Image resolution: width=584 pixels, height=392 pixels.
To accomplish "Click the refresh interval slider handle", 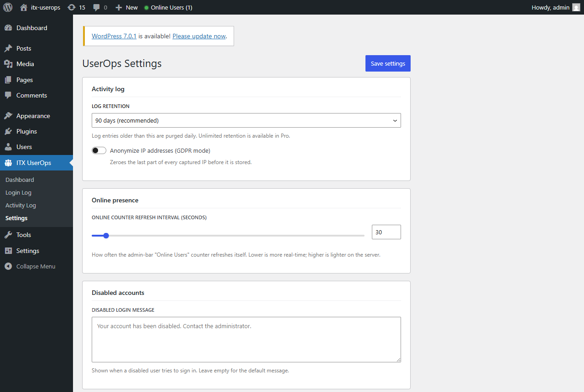I will 106,236.
